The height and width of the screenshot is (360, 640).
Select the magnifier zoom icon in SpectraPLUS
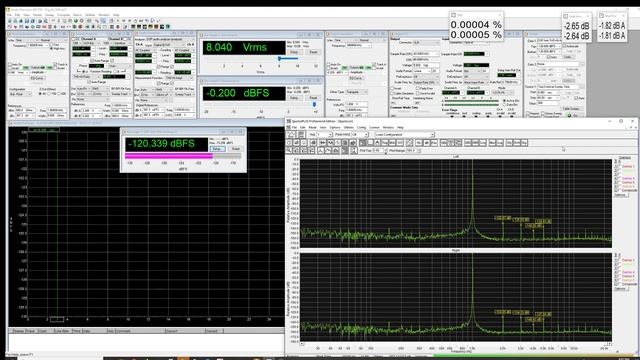click(x=289, y=151)
